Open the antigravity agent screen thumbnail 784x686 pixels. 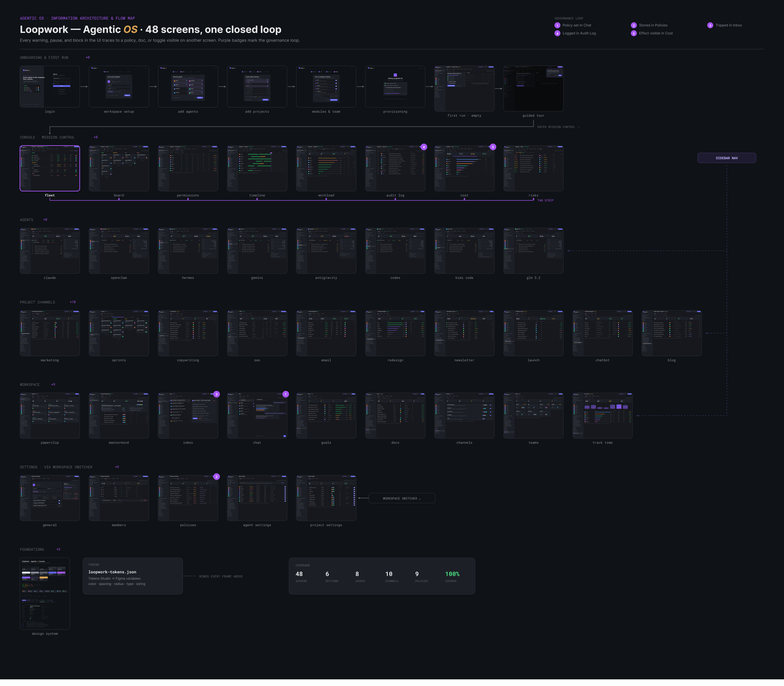pos(326,251)
